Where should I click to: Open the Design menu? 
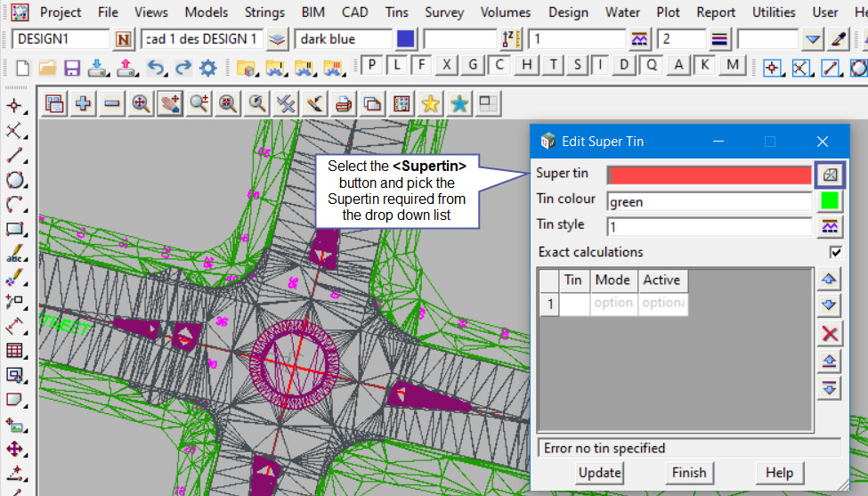(568, 12)
